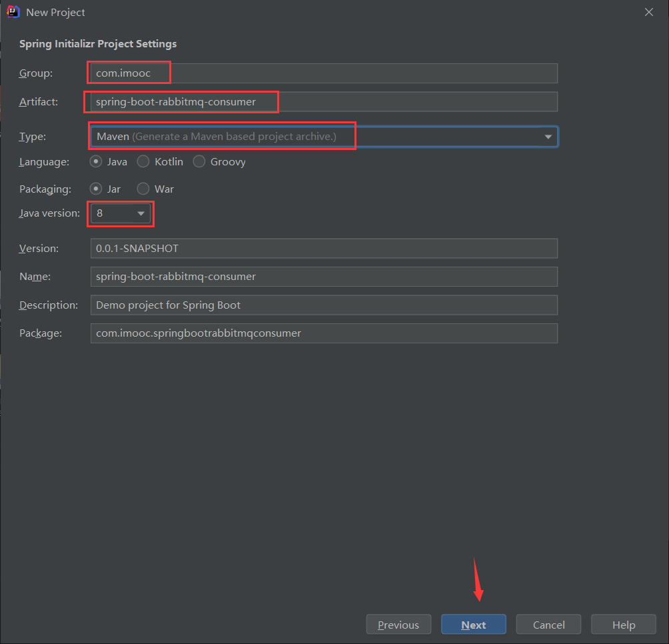This screenshot has height=644, width=669.
Task: Click the Group: label
Action: click(x=36, y=73)
